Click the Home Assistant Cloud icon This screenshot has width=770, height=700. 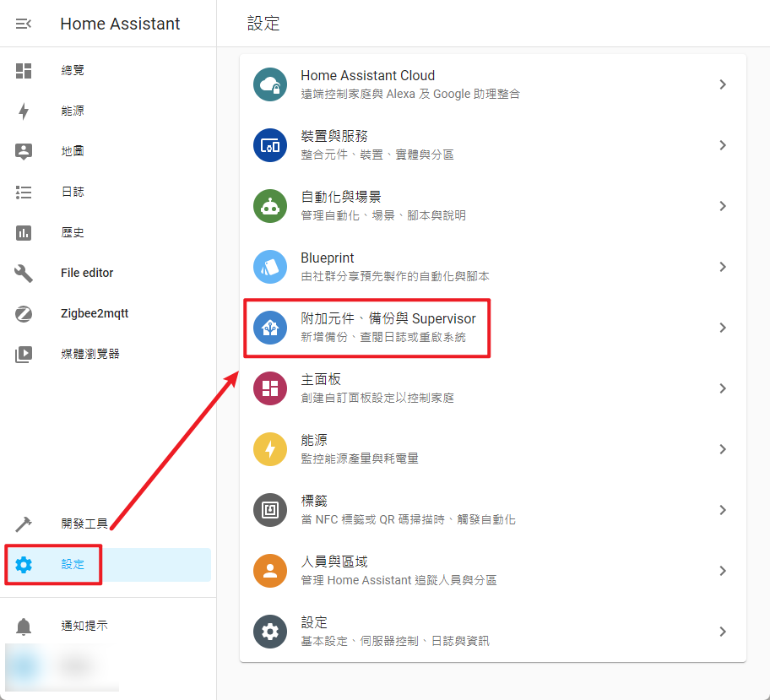tap(270, 84)
